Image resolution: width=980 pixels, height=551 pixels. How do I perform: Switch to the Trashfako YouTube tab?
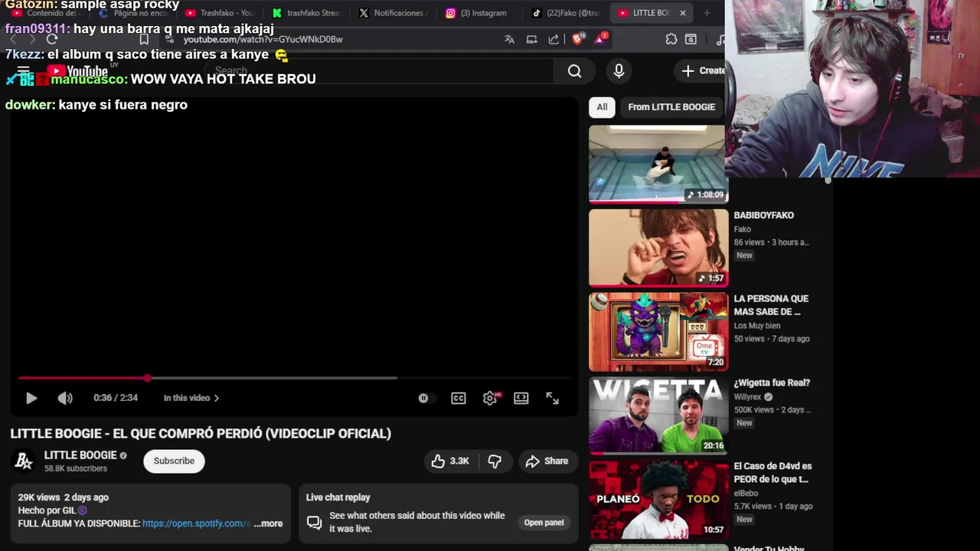(x=220, y=13)
